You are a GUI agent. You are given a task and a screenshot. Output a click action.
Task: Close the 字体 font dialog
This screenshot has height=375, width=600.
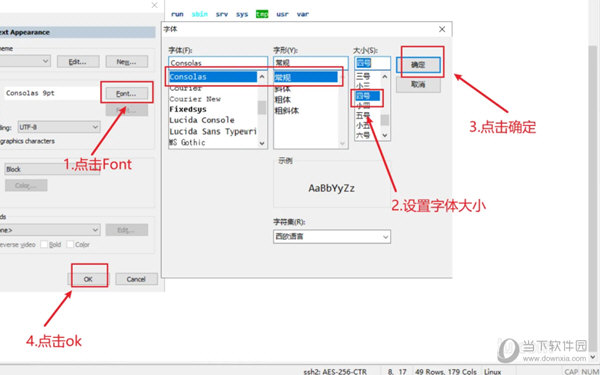click(x=442, y=29)
